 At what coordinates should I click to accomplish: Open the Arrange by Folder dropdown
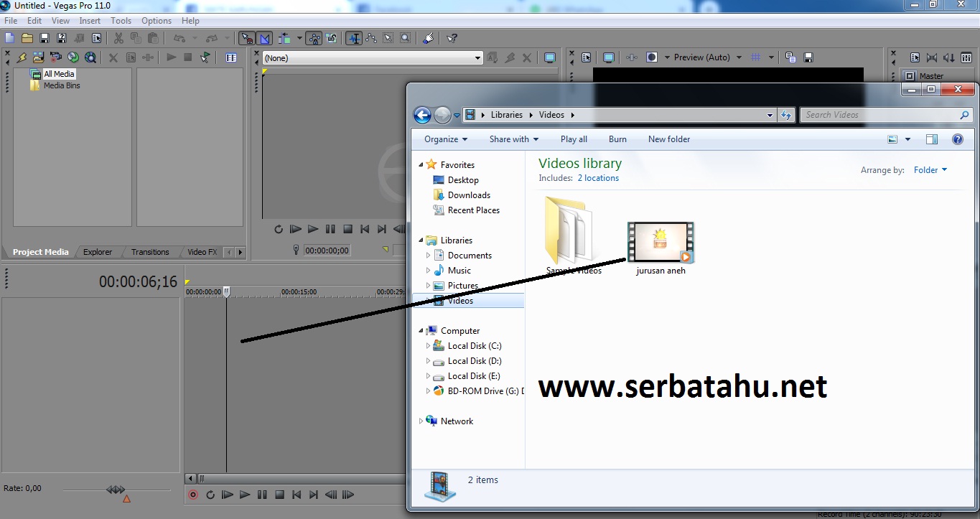pyautogui.click(x=930, y=170)
